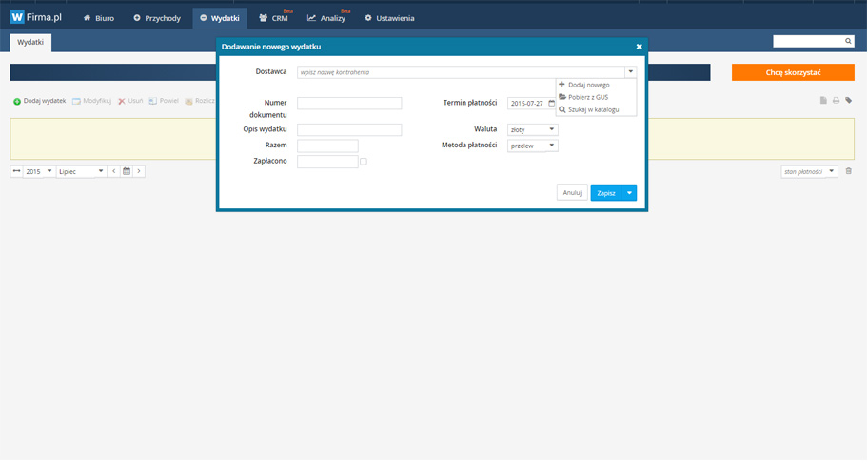
Task: Click the calendar icon between month arrows
Action: [x=126, y=171]
